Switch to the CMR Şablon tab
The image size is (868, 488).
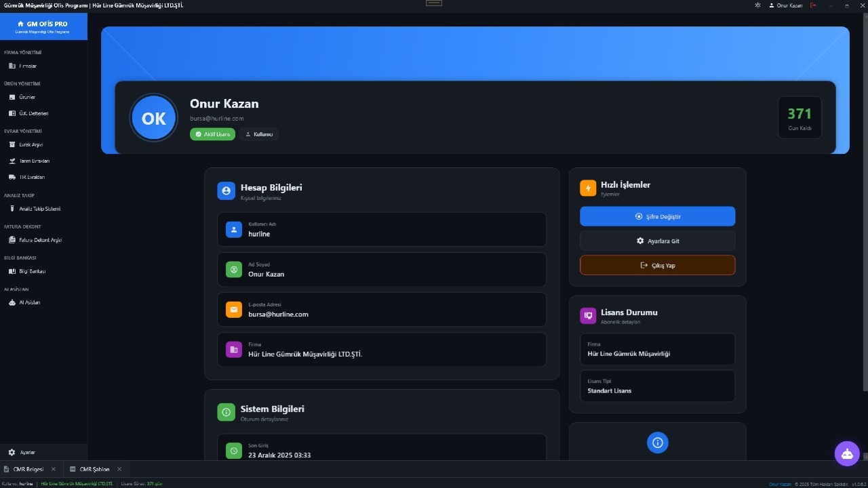pyautogui.click(x=94, y=469)
